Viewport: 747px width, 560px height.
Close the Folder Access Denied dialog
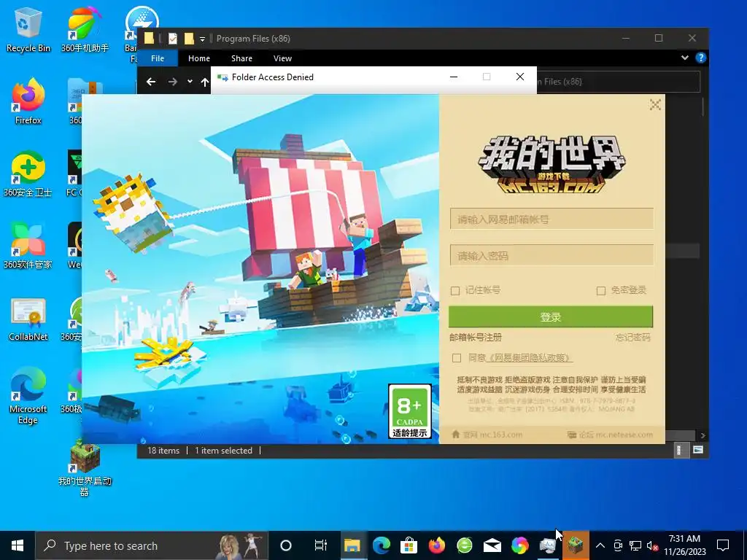click(519, 77)
